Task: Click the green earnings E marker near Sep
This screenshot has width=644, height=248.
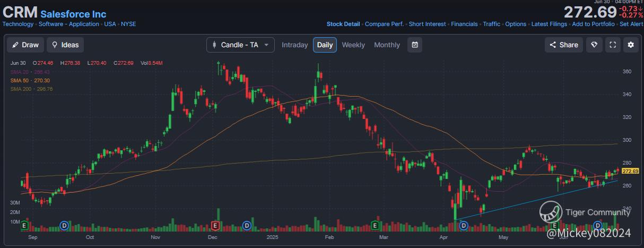Action: 24,226
